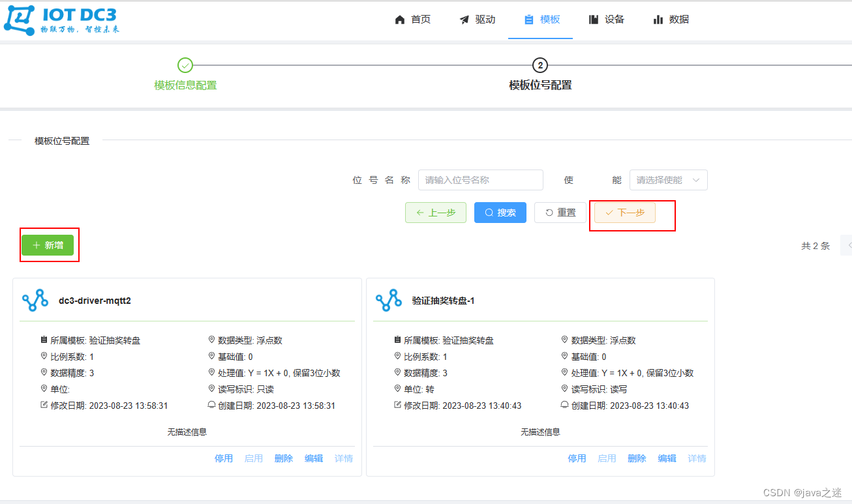Open the 首页 home tab

point(413,20)
